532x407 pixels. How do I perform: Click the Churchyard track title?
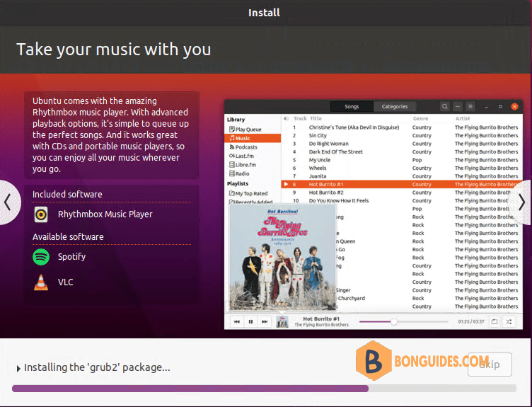(x=351, y=299)
